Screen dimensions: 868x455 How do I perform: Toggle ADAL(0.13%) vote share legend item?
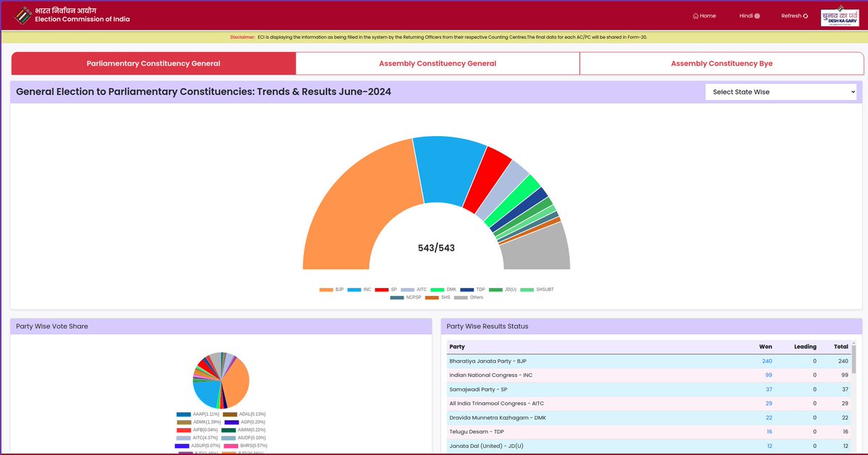click(x=244, y=414)
